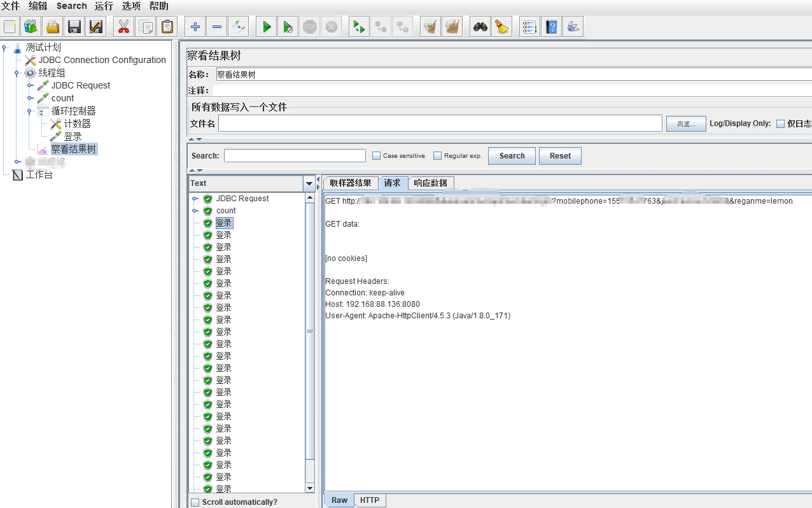Open the 运行 menu
This screenshot has width=812, height=508.
click(104, 6)
